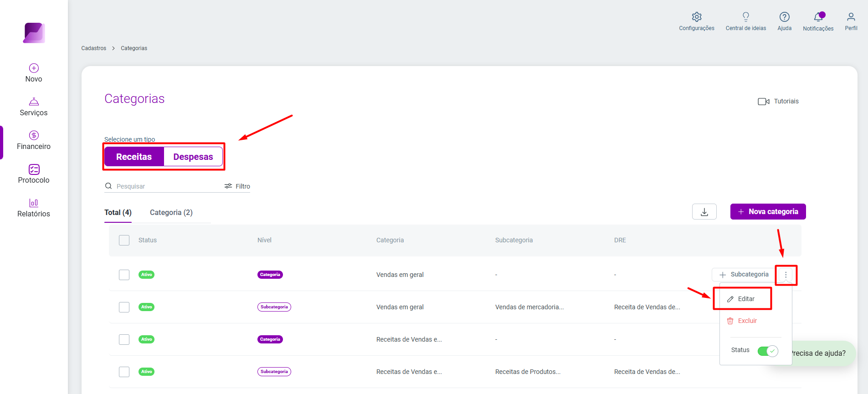Open three-dots menu for Vendas em geral

coord(786,275)
